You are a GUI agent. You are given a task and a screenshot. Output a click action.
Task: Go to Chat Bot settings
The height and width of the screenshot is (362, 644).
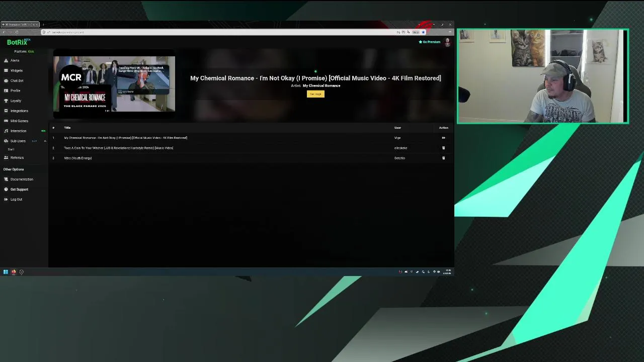pos(17,80)
